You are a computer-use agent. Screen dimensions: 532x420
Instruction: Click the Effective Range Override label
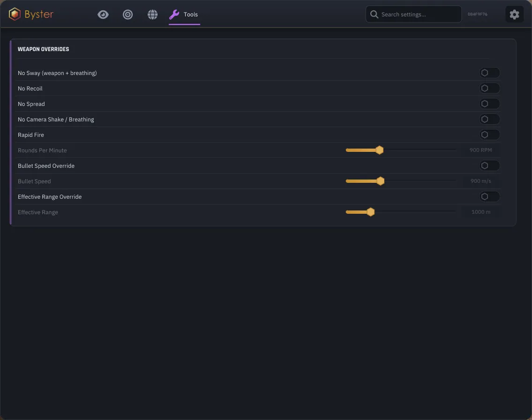(50, 197)
